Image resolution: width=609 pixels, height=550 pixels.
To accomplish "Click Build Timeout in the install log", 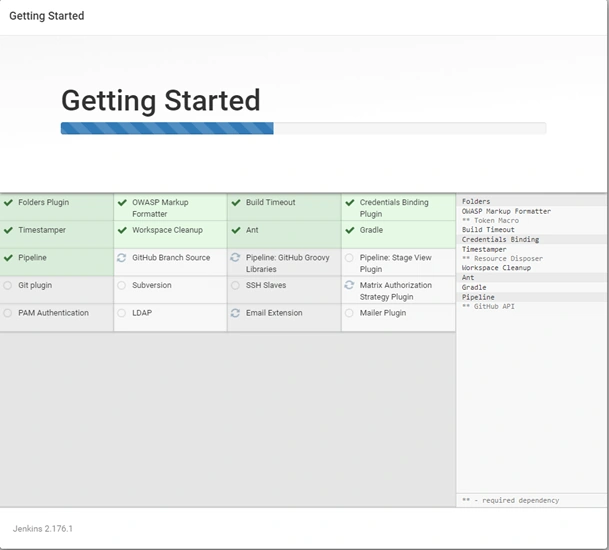I will (x=488, y=230).
